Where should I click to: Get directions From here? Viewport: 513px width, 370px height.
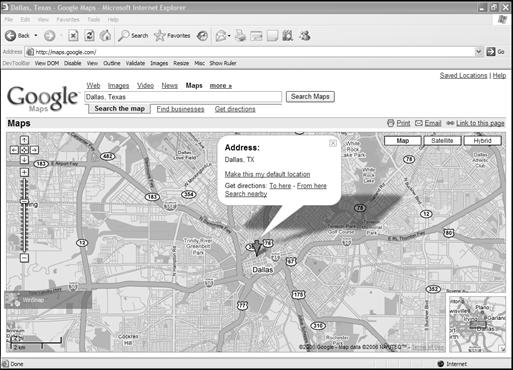click(x=312, y=186)
